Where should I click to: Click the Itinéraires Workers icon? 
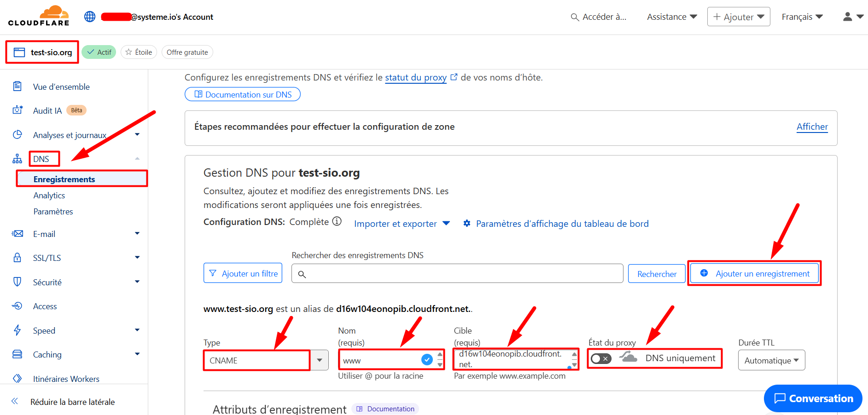pos(17,379)
